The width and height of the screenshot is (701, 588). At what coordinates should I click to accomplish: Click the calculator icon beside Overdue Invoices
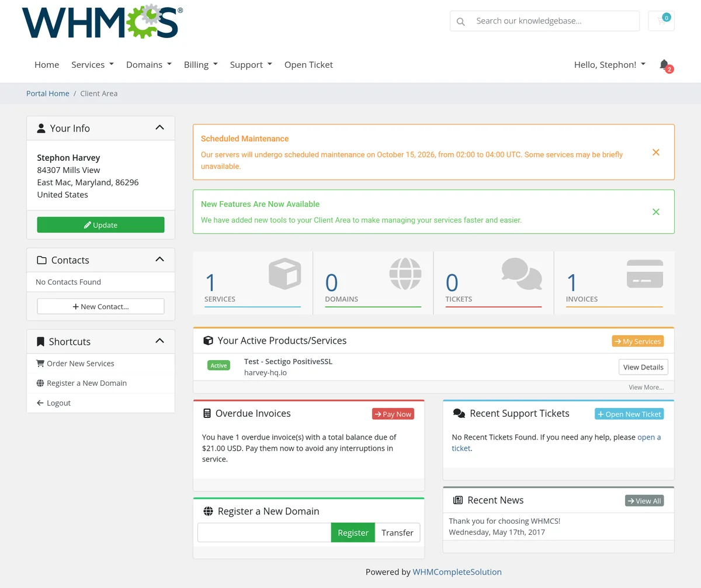pyautogui.click(x=207, y=413)
